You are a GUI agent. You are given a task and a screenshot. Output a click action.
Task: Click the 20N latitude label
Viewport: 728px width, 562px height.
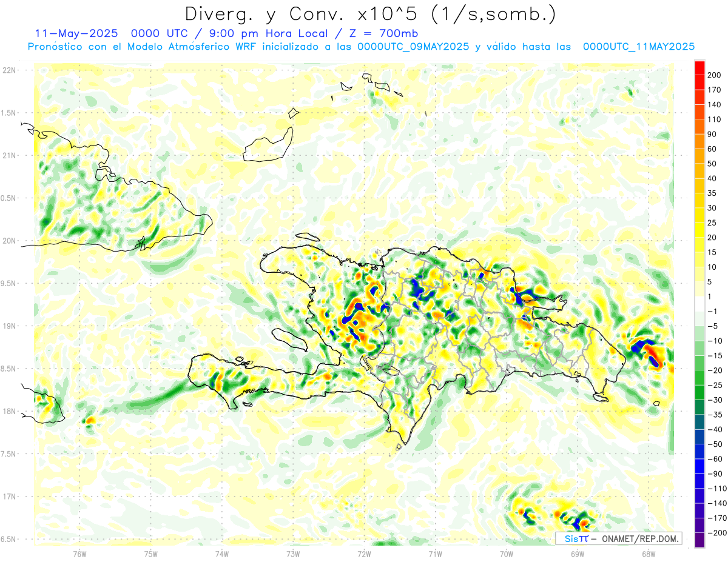(x=9, y=241)
